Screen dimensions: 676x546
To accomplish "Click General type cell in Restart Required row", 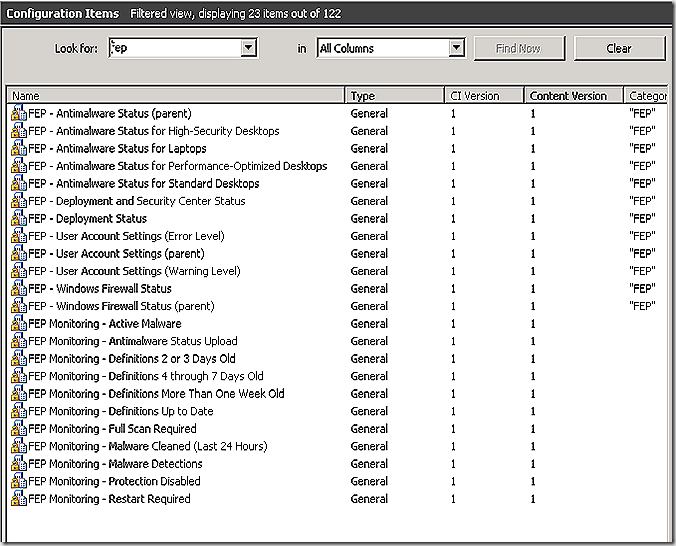I will [x=369, y=499].
